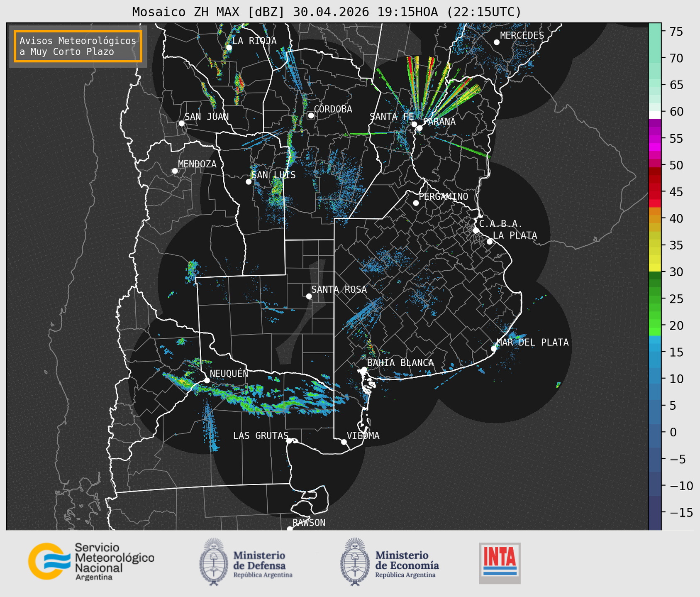Click the Pergamino city label
Screen dimensions: 700x597
point(444,196)
